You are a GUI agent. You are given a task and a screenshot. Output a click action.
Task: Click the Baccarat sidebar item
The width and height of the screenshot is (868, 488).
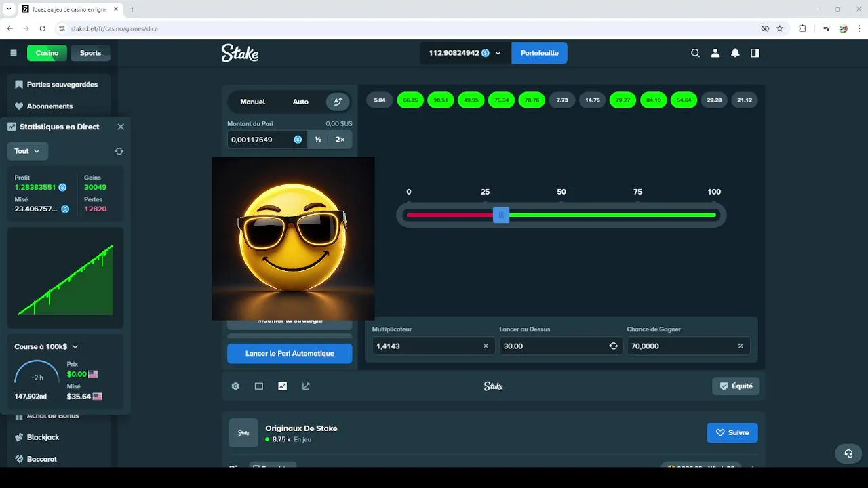pyautogui.click(x=41, y=459)
